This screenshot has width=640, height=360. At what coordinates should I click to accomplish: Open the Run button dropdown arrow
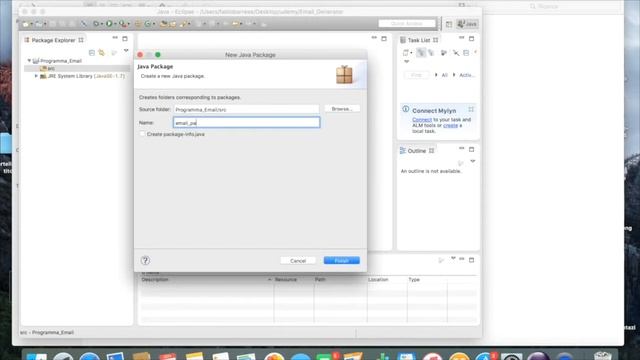(x=116, y=24)
